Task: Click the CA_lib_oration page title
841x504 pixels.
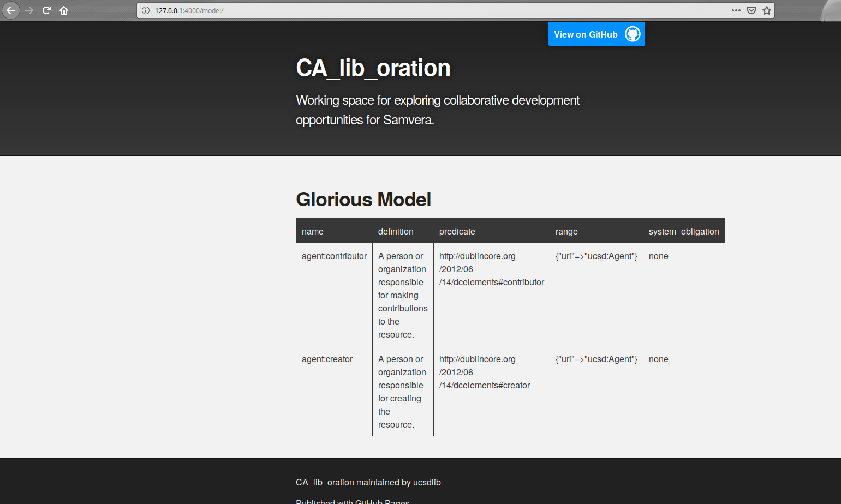Action: coord(373,68)
